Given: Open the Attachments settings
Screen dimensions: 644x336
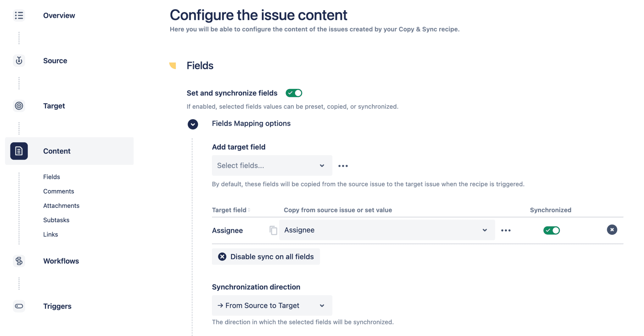Looking at the screenshot, I should 61,205.
